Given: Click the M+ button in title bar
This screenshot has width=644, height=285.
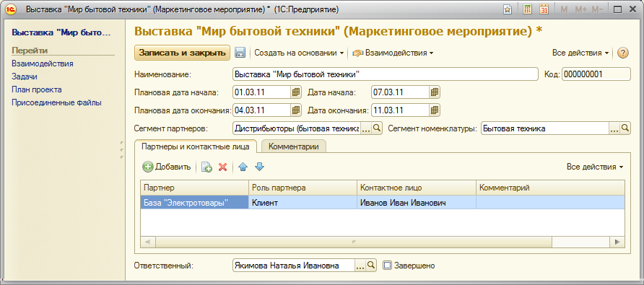Looking at the screenshot, I should [x=580, y=9].
